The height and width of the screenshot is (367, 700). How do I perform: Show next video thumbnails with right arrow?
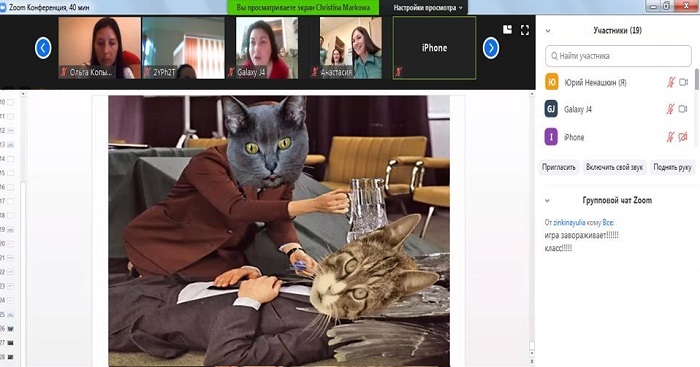491,48
